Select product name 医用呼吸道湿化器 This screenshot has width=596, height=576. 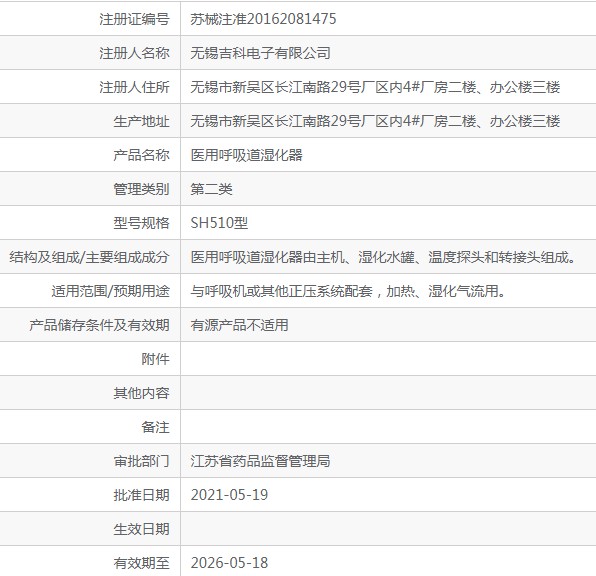point(246,155)
